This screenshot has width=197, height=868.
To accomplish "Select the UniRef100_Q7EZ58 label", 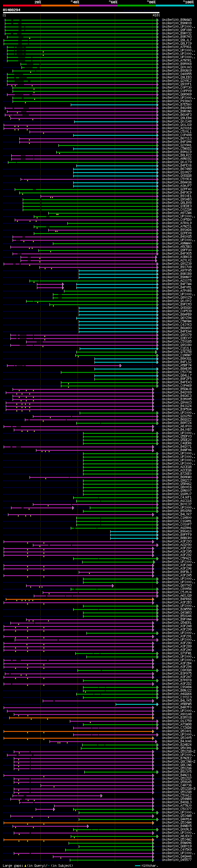I will pos(177,352).
